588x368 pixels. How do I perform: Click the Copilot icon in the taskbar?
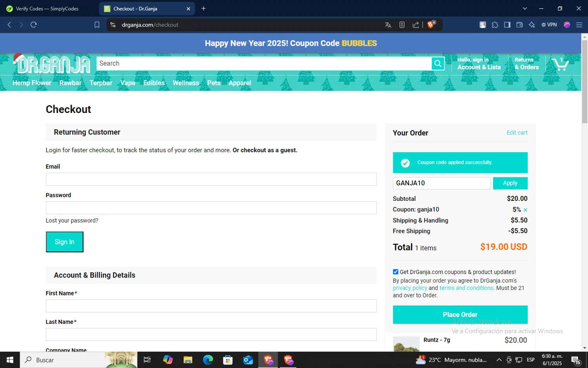(x=168, y=360)
